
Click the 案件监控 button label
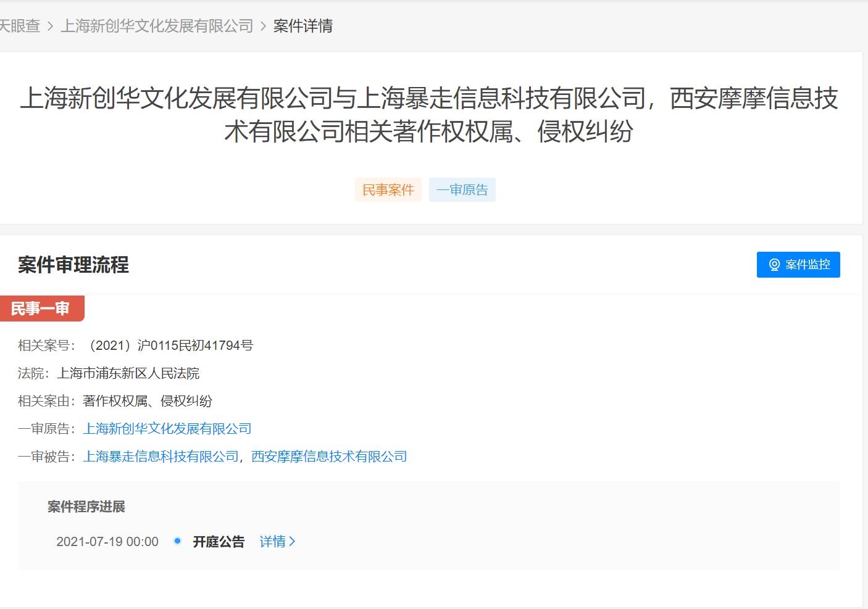(x=807, y=265)
